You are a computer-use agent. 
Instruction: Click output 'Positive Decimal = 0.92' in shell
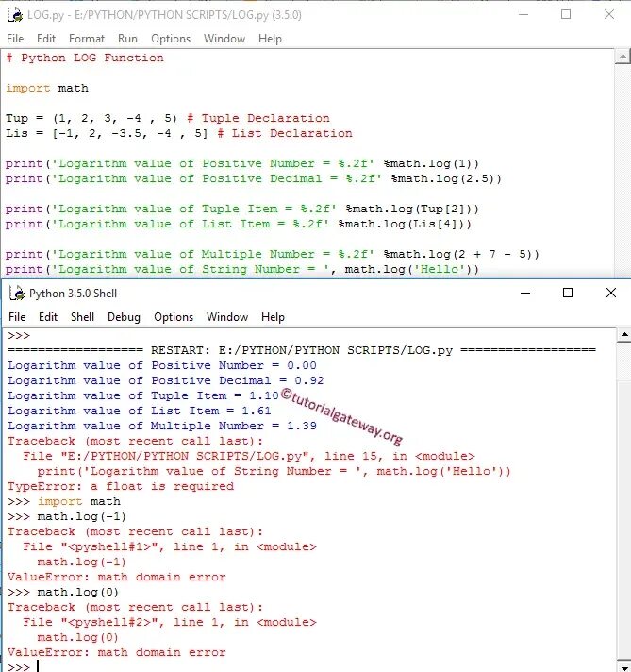[x=238, y=380]
